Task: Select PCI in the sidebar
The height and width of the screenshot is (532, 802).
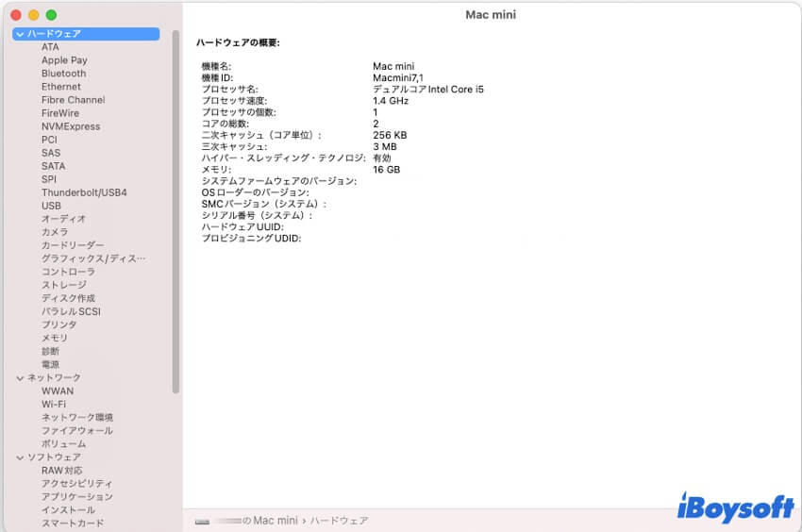Action: (x=50, y=140)
